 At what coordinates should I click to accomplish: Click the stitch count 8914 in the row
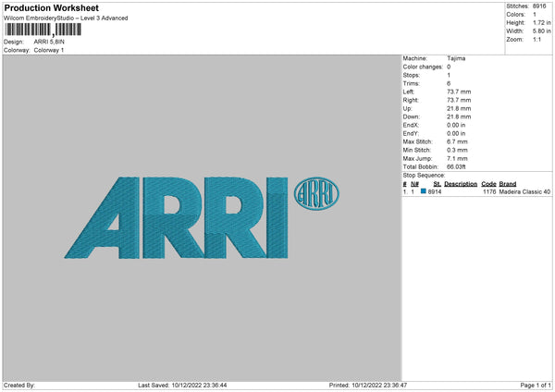tap(435, 191)
